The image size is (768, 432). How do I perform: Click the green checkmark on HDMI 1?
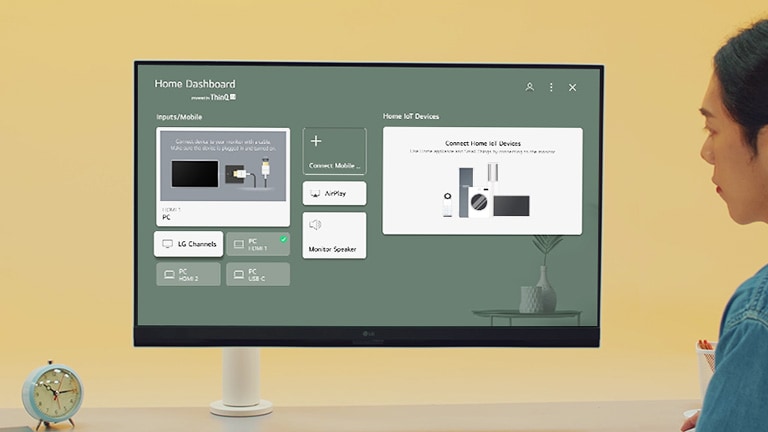click(283, 239)
